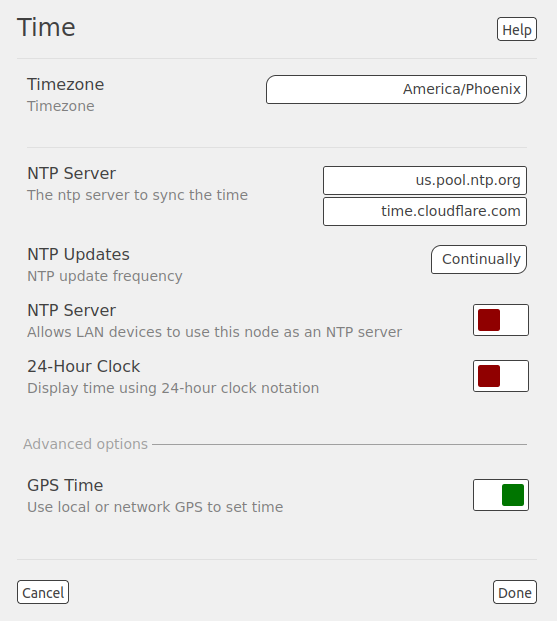This screenshot has width=557, height=621.
Task: Click the Cancel button
Action: [x=43, y=592]
